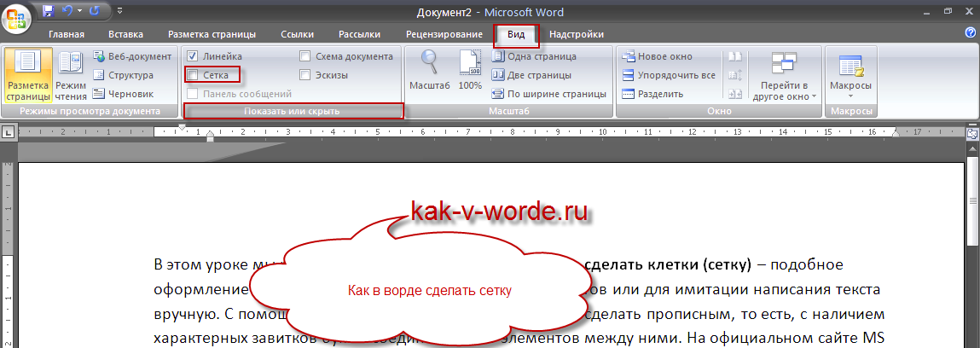980x348 pixels.
Task: Click the first line indent ruler marker
Action: 182,127
